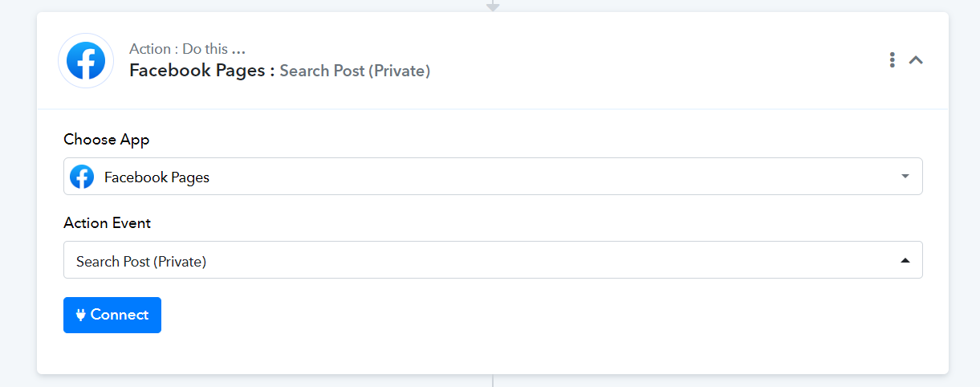Click the large Facebook logo in header
The height and width of the screenshot is (387, 980).
tap(86, 60)
